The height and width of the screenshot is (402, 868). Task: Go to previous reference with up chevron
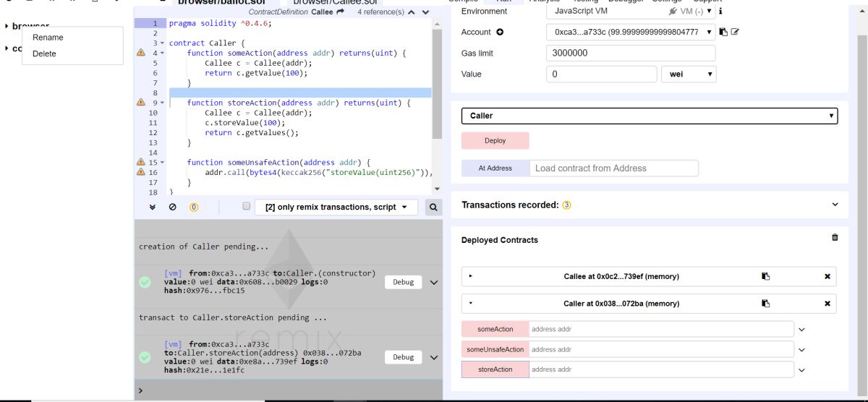412,12
